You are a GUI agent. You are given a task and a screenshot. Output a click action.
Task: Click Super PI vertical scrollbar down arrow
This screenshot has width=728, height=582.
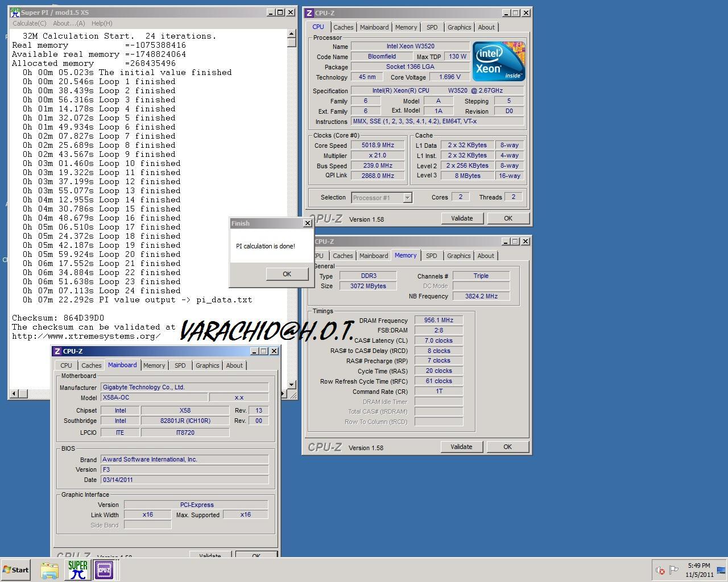coord(292,384)
